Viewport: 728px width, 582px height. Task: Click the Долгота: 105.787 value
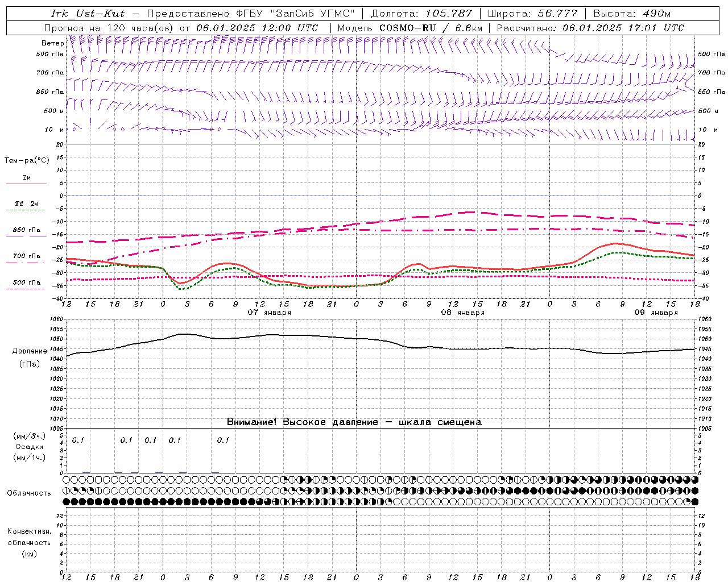(421, 14)
